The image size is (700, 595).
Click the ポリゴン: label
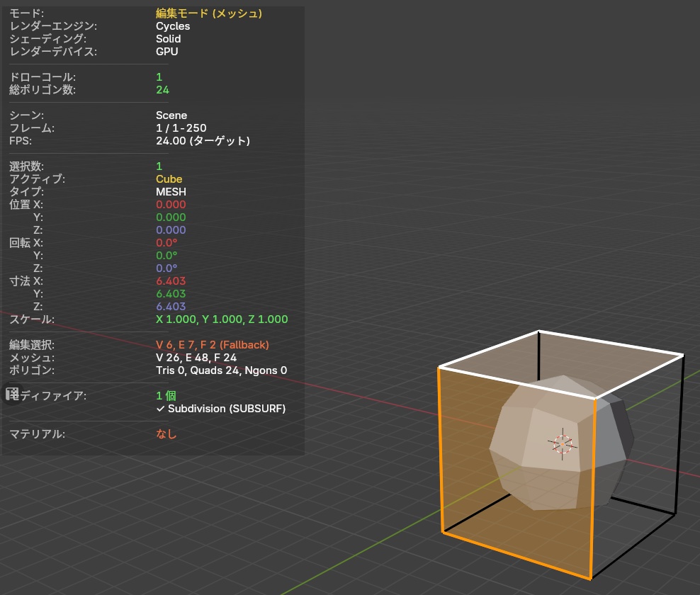click(32, 370)
